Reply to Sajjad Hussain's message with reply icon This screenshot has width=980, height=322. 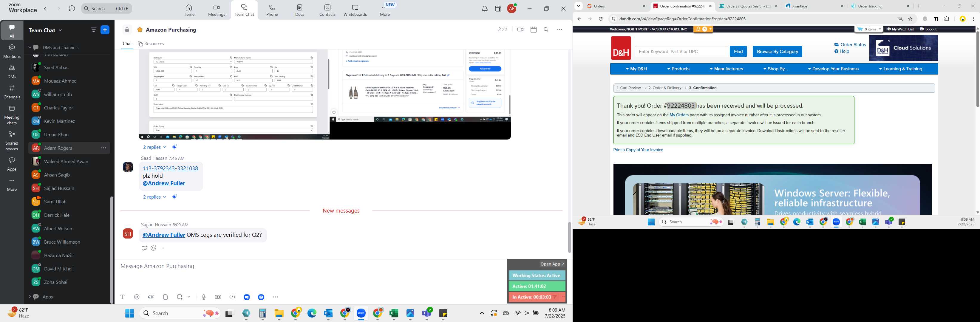coord(144,248)
